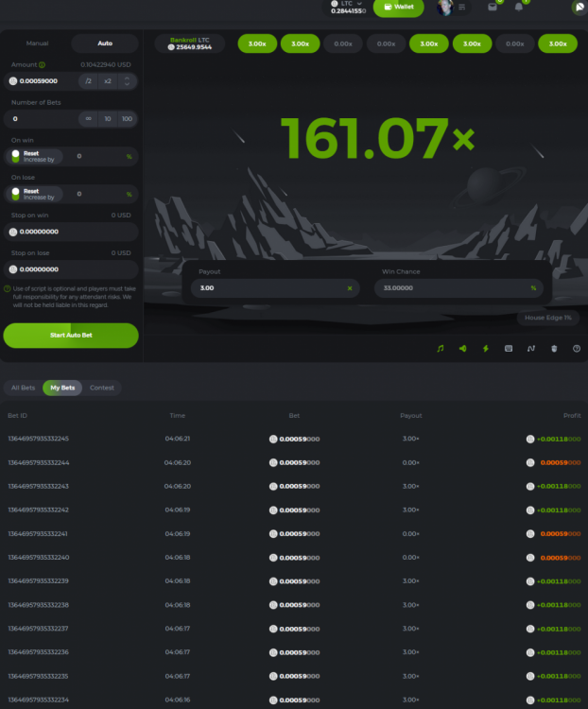The width and height of the screenshot is (588, 709).
Task: Expand the LTC currency dropdown
Action: [x=359, y=4]
